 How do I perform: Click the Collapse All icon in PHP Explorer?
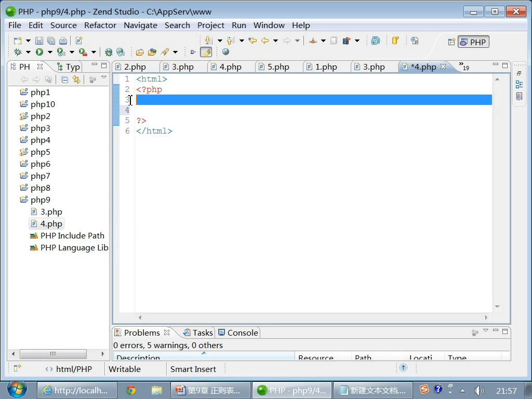click(64, 79)
